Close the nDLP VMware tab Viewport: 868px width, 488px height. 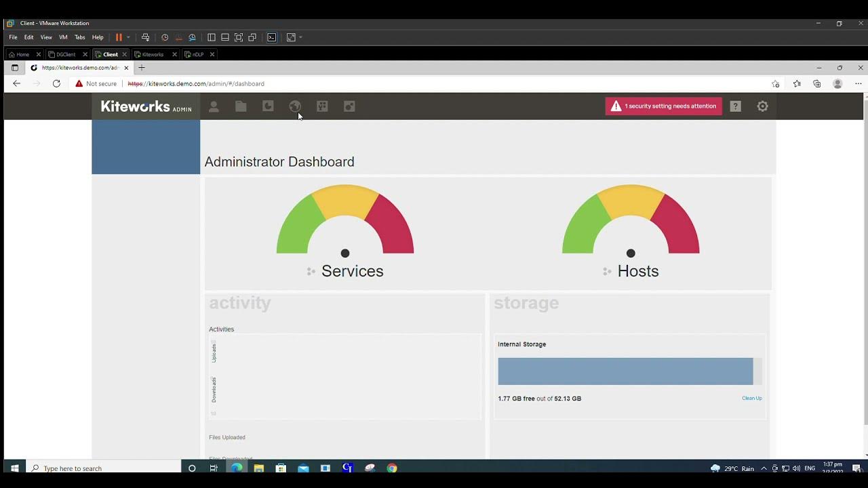pyautogui.click(x=212, y=54)
